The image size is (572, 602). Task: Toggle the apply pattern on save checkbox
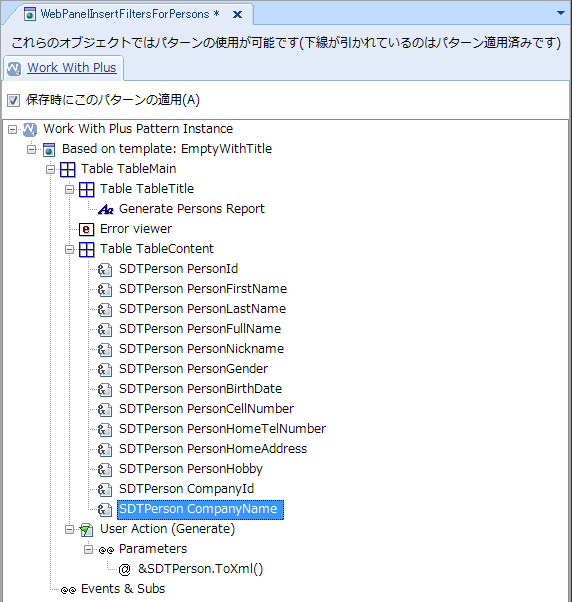tap(13, 101)
